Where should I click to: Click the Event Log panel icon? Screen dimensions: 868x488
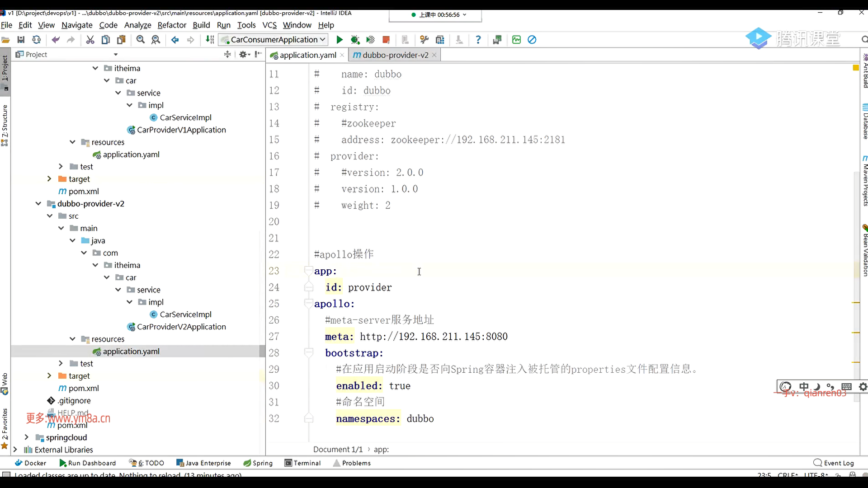click(x=817, y=462)
